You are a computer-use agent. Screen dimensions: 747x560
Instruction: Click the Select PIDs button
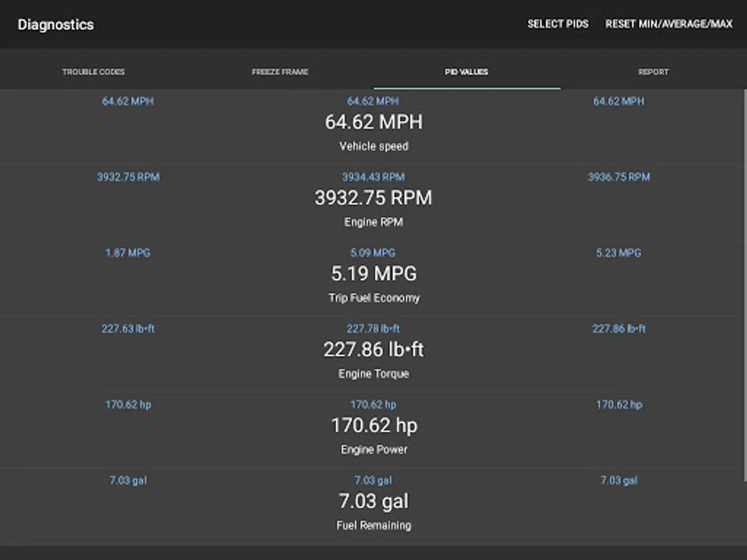[x=558, y=24]
